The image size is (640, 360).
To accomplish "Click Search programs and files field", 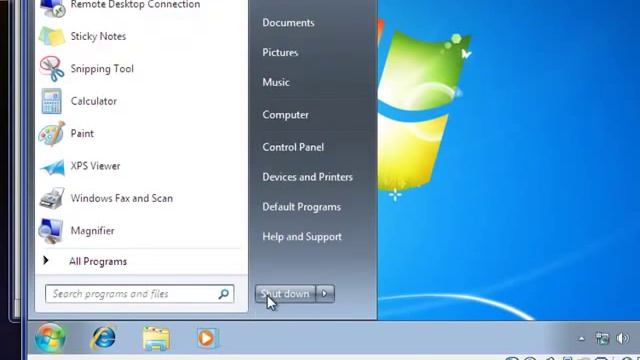I will [x=140, y=294].
